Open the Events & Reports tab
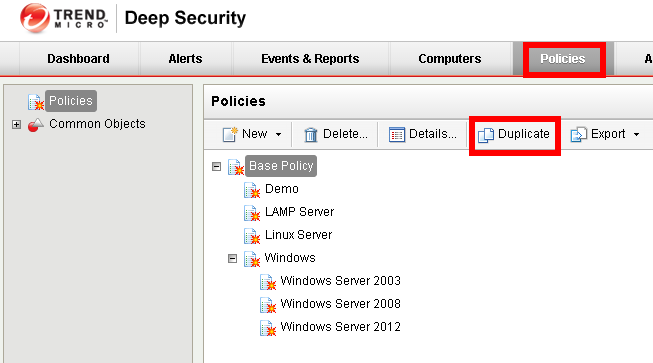The image size is (653, 363). [310, 59]
